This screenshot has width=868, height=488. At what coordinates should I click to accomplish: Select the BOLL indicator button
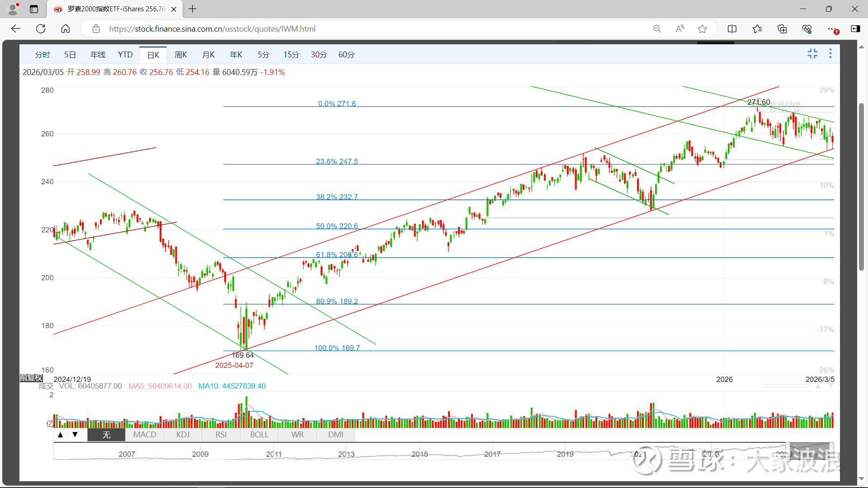pyautogui.click(x=259, y=435)
